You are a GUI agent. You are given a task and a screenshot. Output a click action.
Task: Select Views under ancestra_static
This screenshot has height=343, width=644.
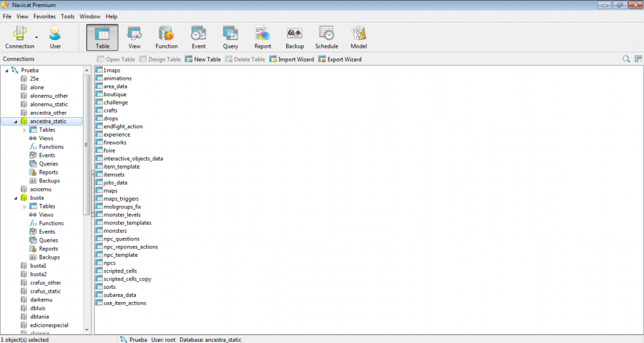[41, 138]
